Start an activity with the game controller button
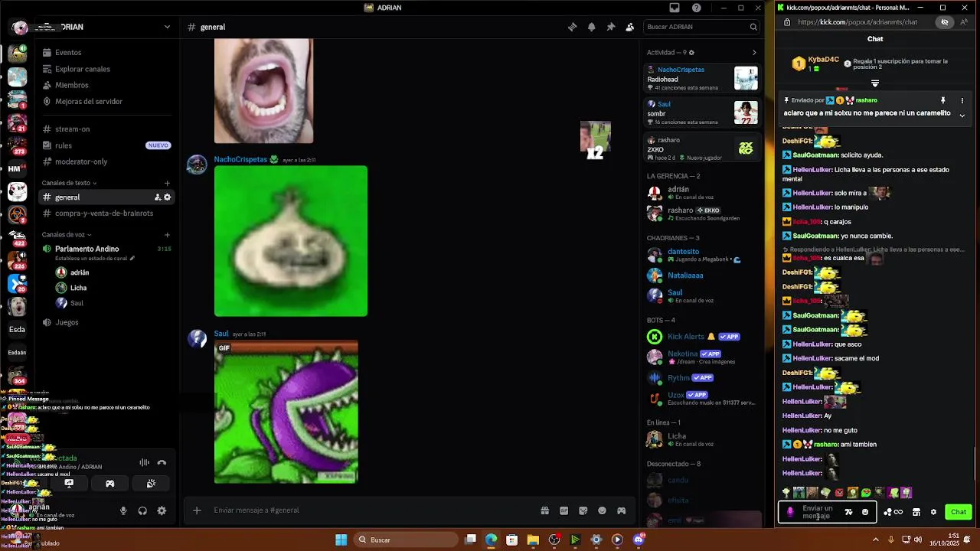Viewport: 980px width, 551px height. pos(109,484)
